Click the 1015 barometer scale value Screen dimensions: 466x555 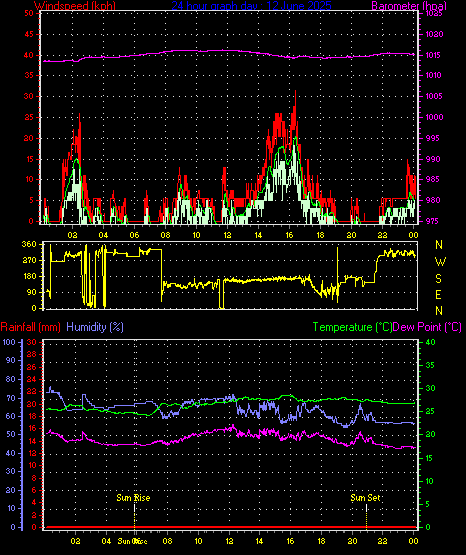433,55
